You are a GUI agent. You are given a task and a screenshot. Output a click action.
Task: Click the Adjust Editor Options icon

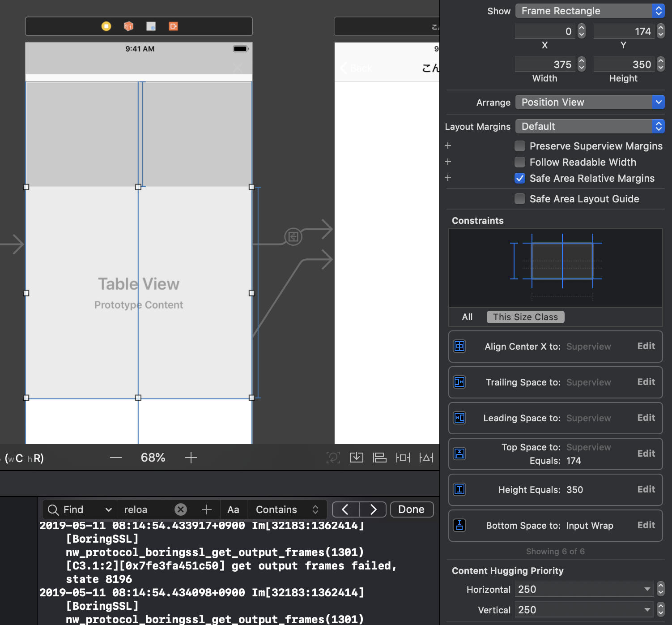(426, 457)
